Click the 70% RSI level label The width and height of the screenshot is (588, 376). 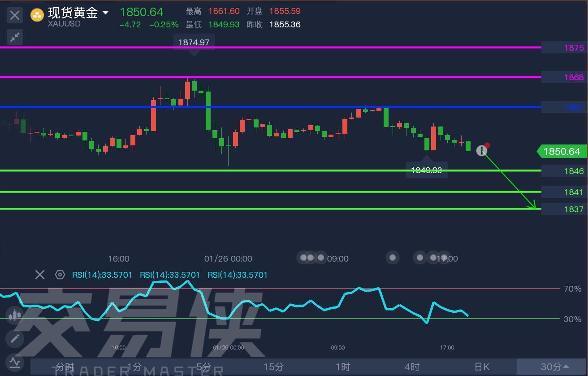point(572,289)
